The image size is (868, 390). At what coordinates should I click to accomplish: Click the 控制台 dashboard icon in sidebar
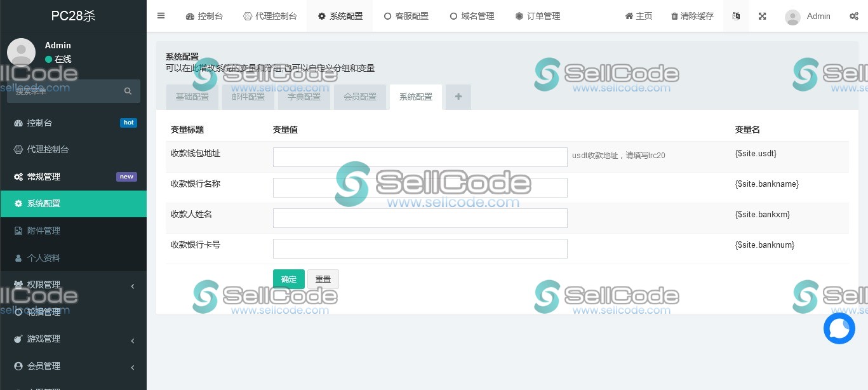click(18, 123)
